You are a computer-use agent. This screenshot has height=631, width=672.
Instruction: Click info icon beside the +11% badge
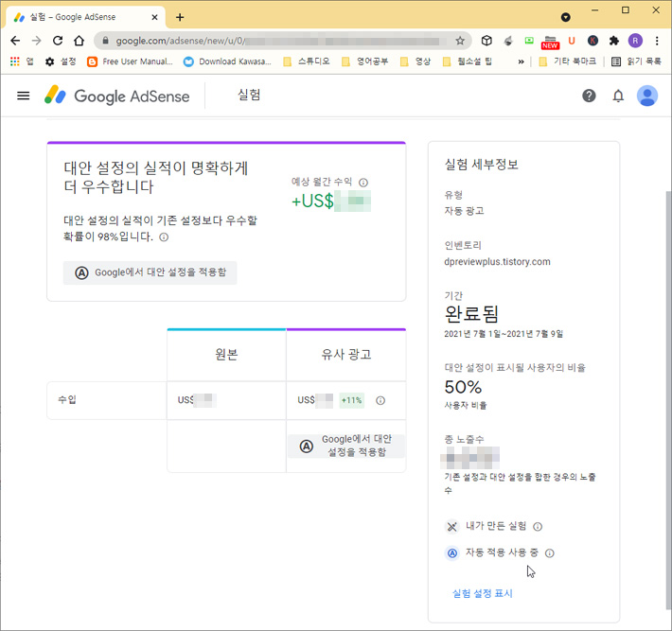[x=380, y=400]
